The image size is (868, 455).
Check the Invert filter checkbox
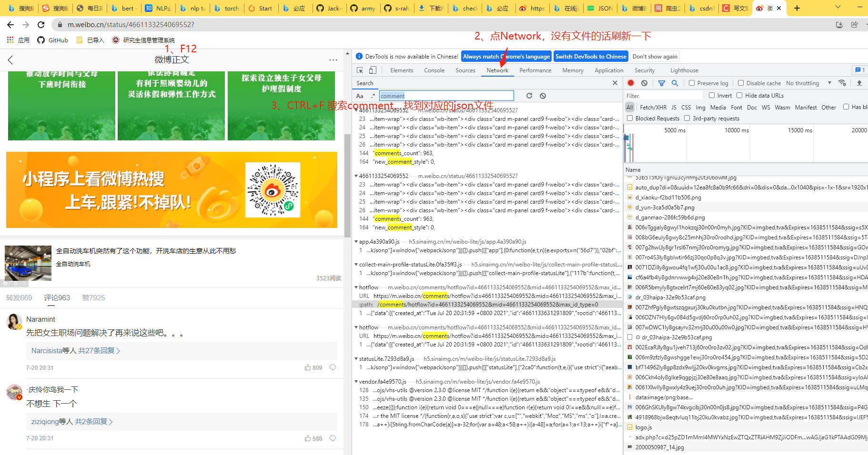[712, 95]
